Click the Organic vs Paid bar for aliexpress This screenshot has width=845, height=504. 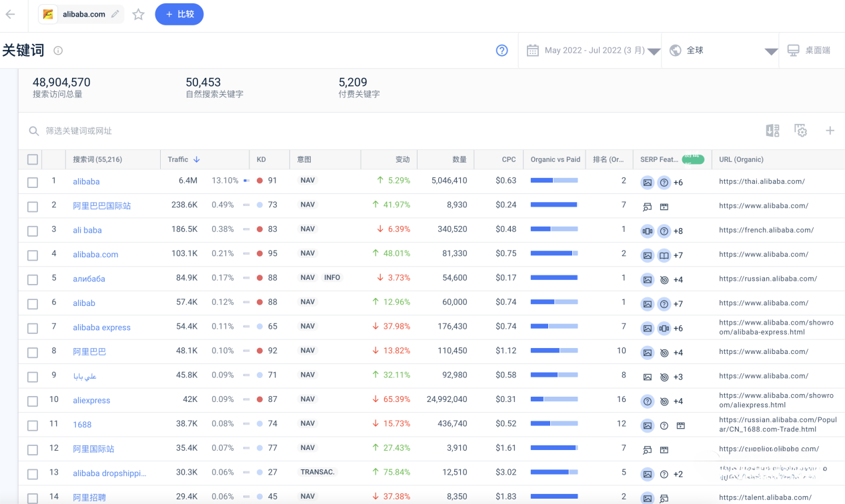point(554,399)
